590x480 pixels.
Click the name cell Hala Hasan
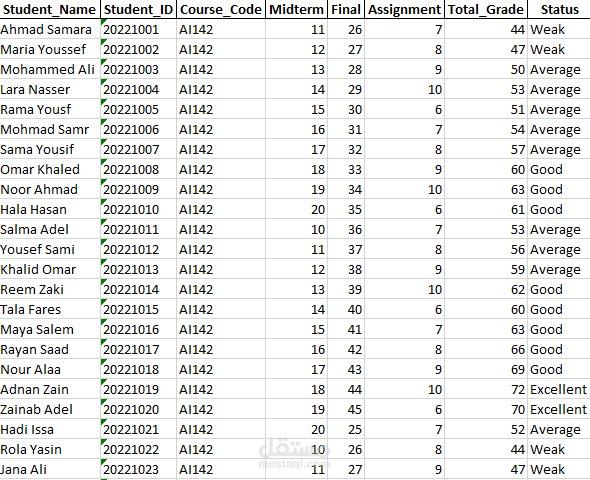pos(50,209)
